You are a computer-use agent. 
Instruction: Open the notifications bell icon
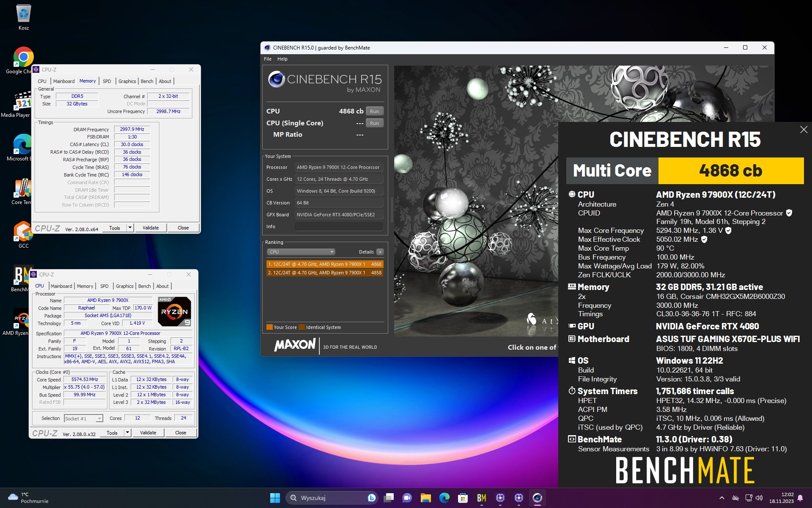pyautogui.click(x=800, y=498)
